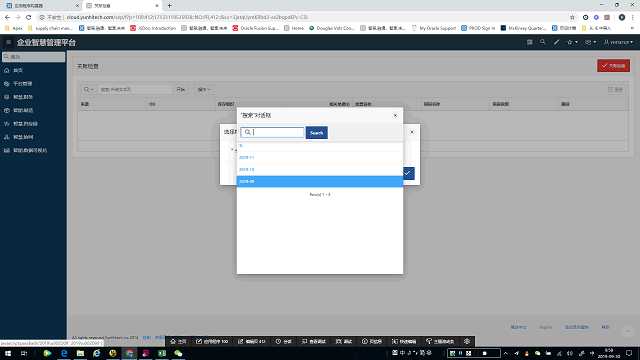Viewport: 640px width, 360px height.
Task: Open Chrome three-dot menu
Action: pos(633,17)
